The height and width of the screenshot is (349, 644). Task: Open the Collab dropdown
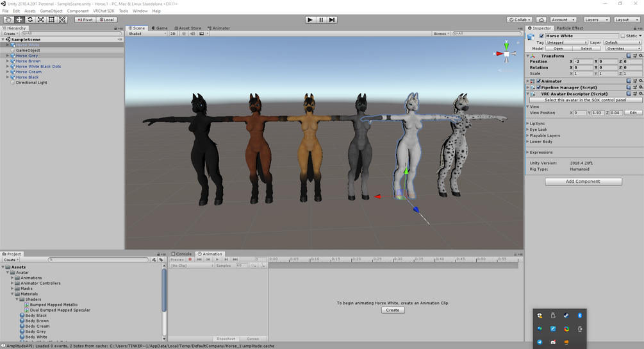coord(520,20)
